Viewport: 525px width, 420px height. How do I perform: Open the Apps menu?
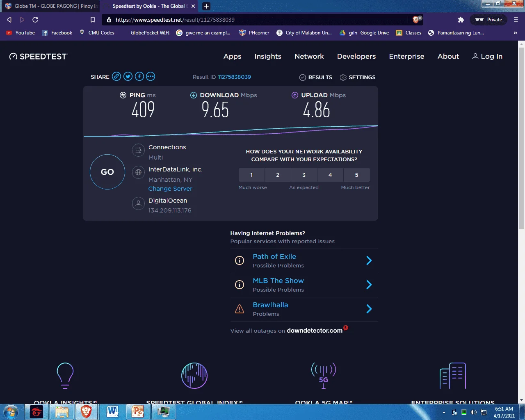(x=232, y=57)
